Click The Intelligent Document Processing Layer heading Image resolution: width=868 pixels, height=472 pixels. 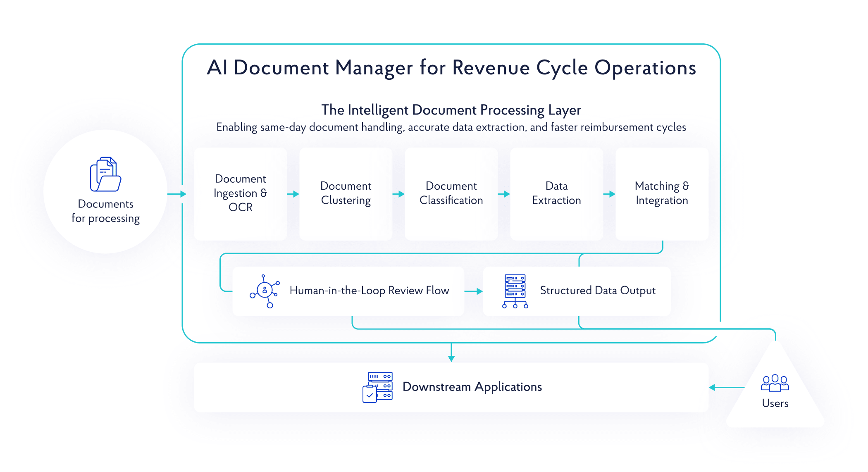pos(451,110)
